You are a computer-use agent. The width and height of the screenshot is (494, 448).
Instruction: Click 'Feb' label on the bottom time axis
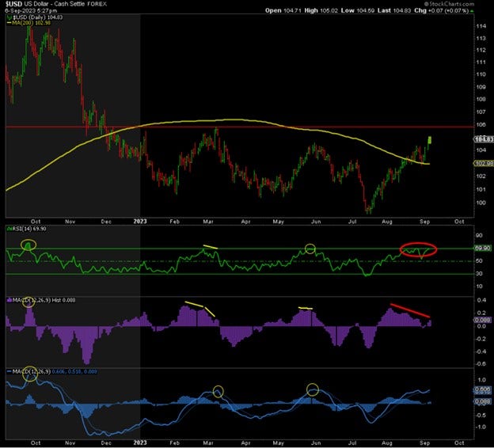[174, 442]
